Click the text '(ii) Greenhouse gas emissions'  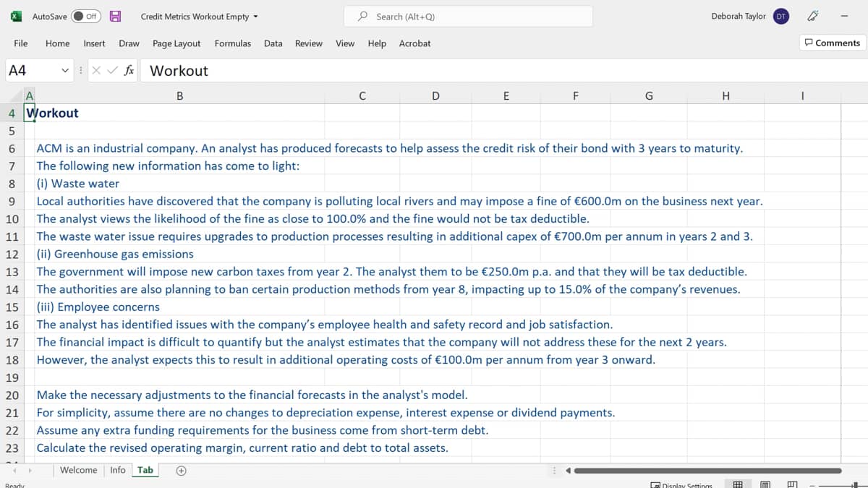pos(115,254)
